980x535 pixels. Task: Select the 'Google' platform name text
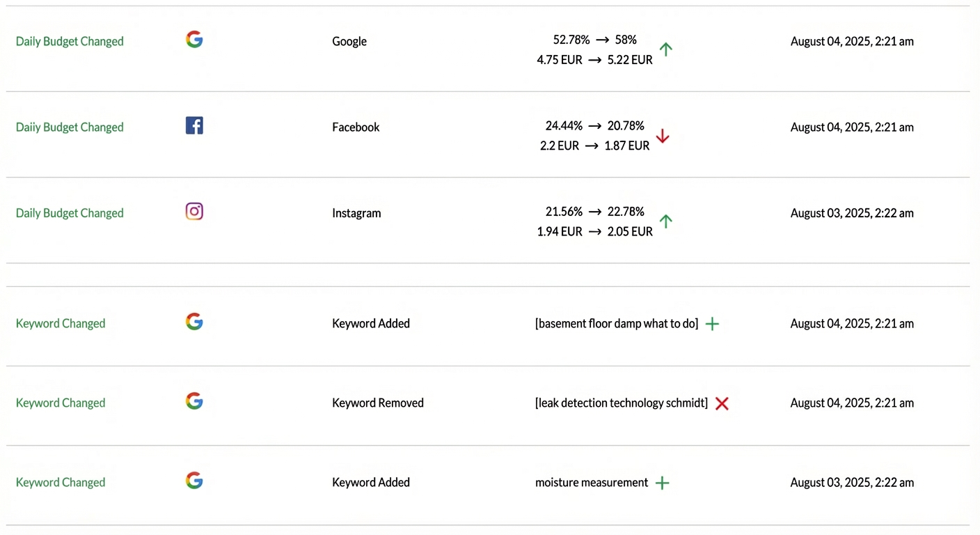point(349,41)
